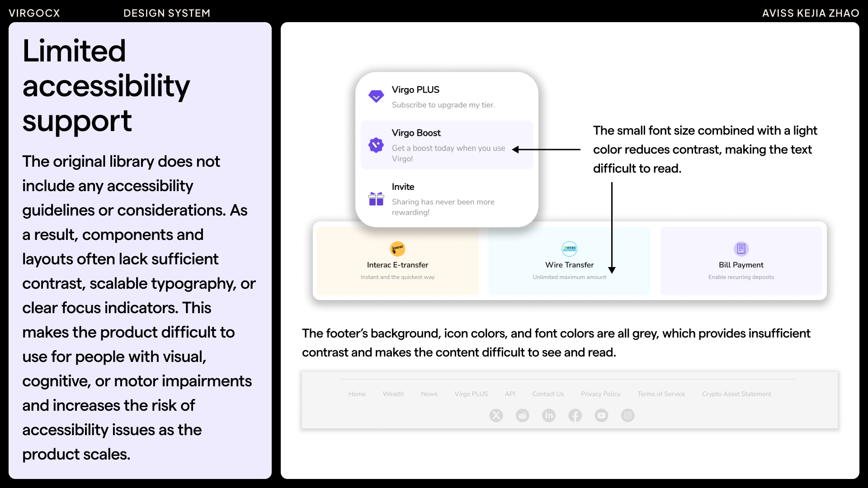This screenshot has height=488, width=868.
Task: Click the "Limited accessibility support" heading
Action: coord(106,85)
